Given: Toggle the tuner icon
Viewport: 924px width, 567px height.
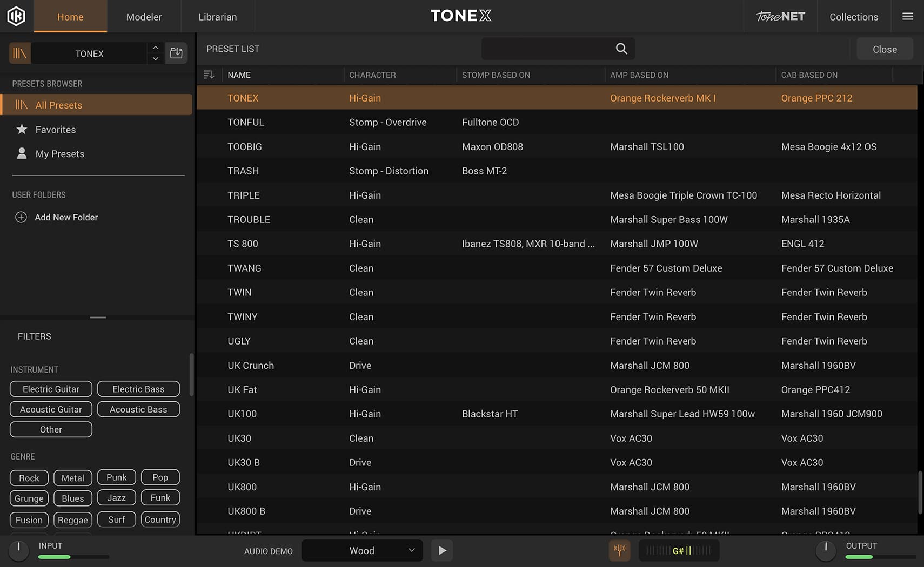Looking at the screenshot, I should (x=619, y=550).
